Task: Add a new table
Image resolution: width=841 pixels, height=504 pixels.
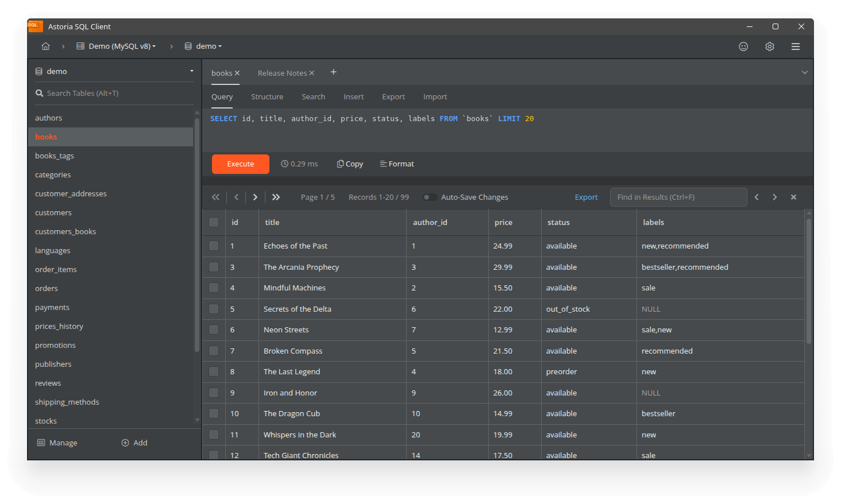Action: tap(134, 443)
